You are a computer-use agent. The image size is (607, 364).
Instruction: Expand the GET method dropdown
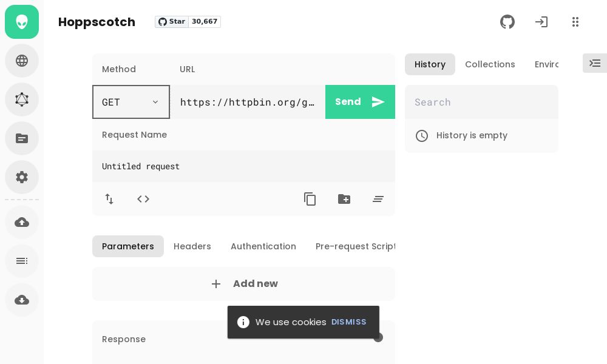point(131,102)
